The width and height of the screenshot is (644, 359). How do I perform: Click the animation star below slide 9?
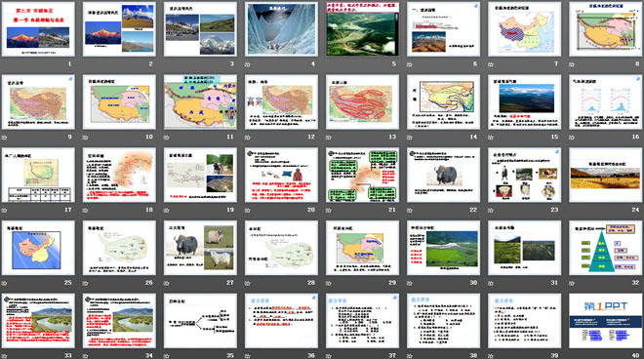click(x=5, y=138)
